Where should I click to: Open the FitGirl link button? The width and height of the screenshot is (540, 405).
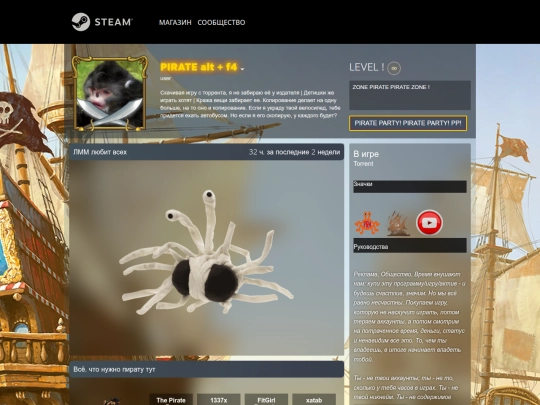[266, 399]
